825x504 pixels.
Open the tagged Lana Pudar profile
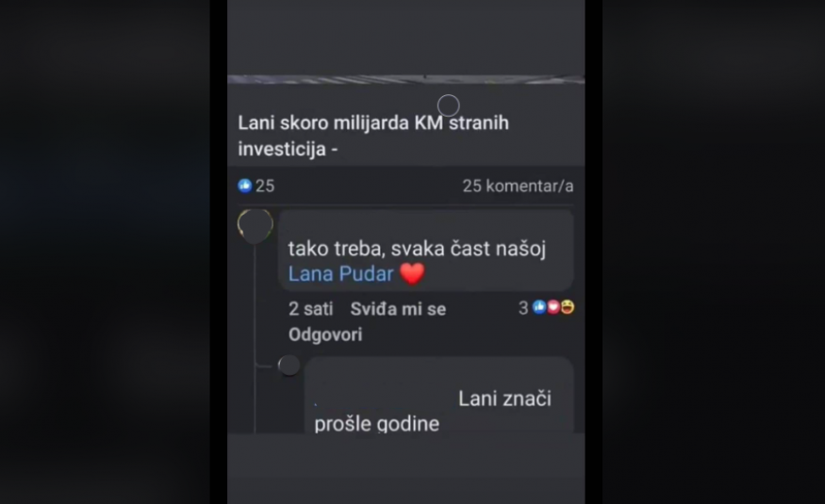(x=341, y=274)
